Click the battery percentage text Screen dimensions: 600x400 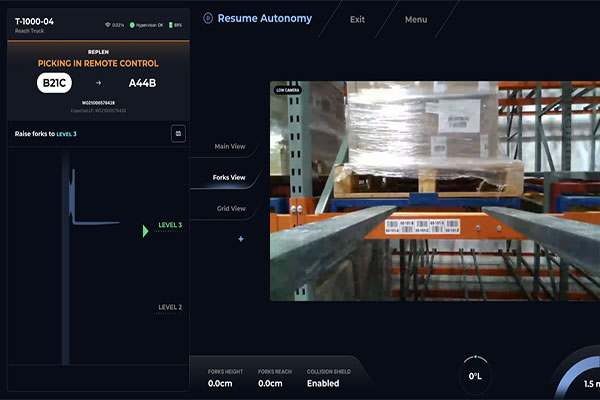(178, 25)
